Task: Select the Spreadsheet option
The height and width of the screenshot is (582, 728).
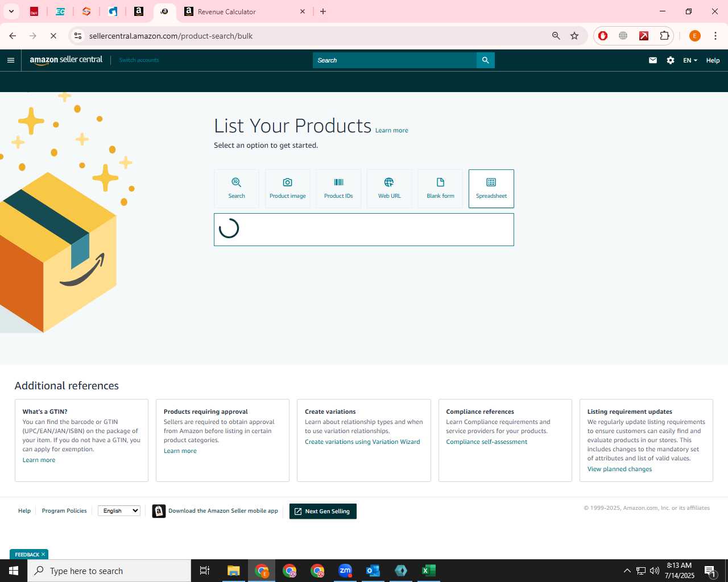Action: point(491,189)
